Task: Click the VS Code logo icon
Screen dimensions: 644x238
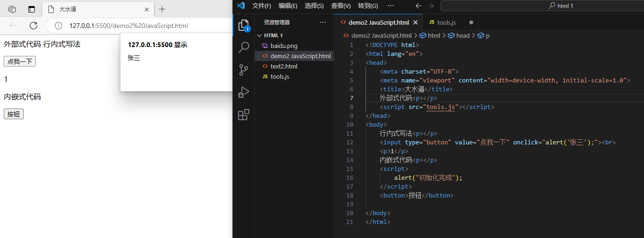Action: point(240,6)
